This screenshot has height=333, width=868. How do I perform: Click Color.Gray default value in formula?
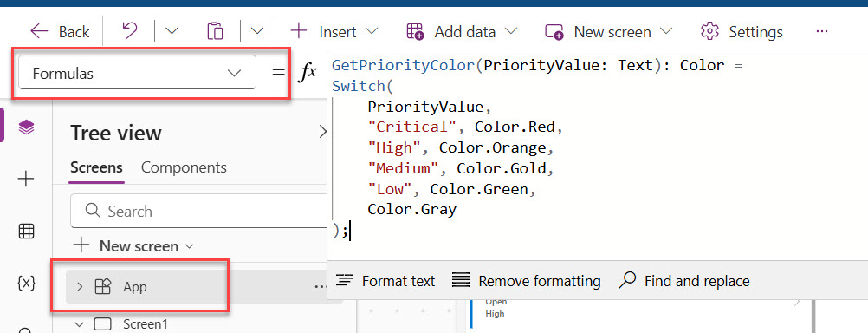[x=411, y=210]
